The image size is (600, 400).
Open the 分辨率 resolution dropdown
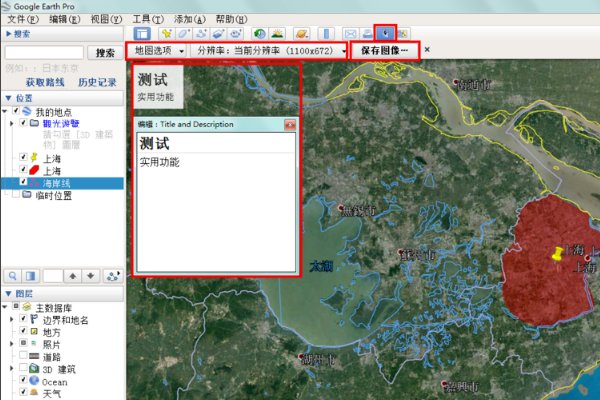click(268, 51)
